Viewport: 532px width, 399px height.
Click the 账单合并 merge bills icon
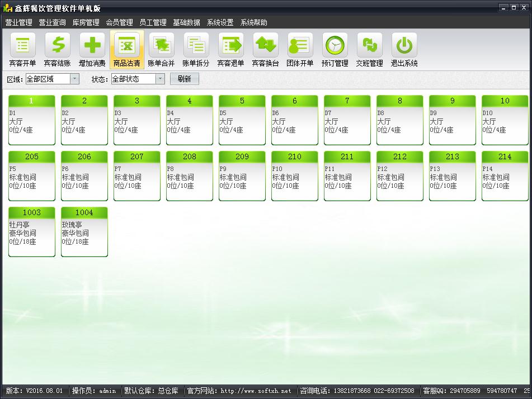tap(161, 50)
